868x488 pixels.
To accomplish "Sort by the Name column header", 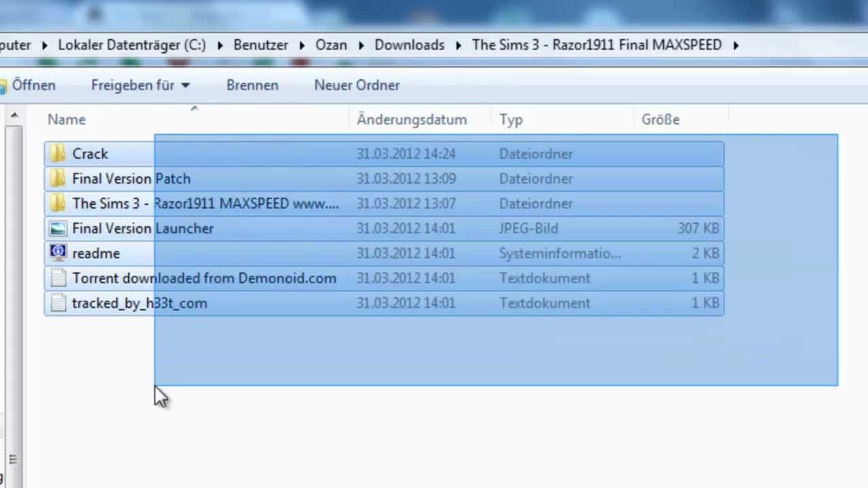I will [66, 119].
